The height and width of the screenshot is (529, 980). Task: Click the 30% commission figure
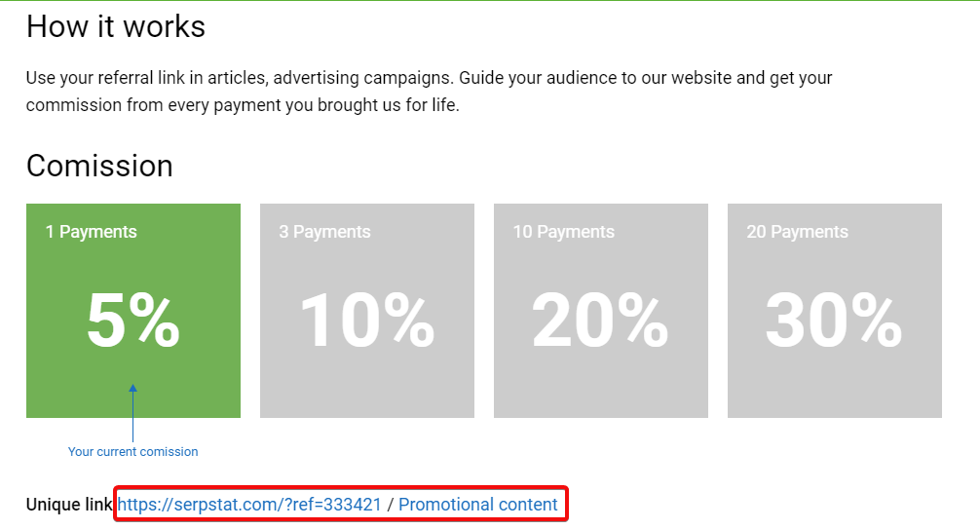(x=834, y=321)
